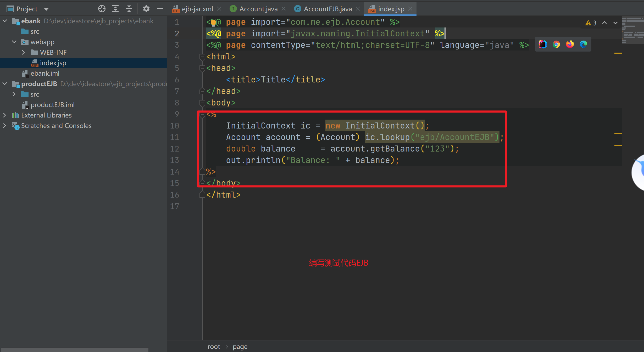Screen dimensions: 644x352
Task: Click line number 10 in gutter
Action: [175, 126]
